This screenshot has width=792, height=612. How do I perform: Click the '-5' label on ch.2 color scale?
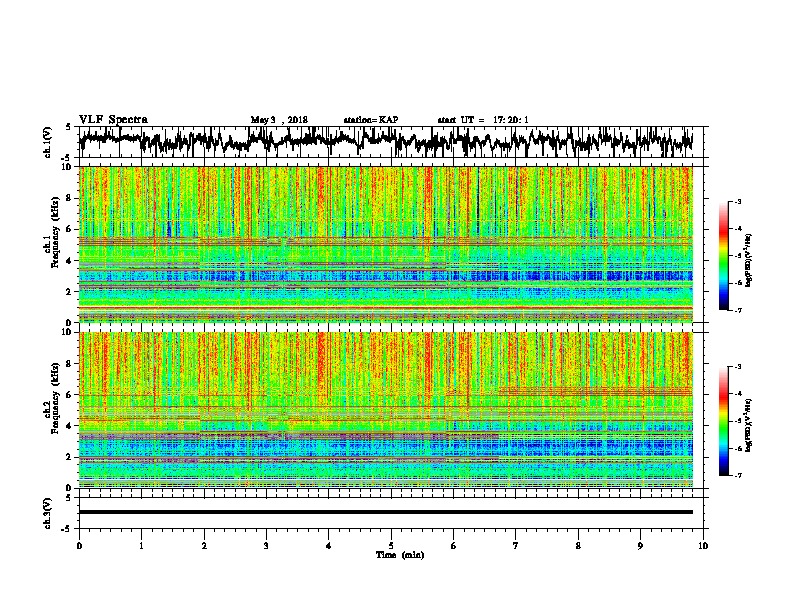(x=737, y=421)
